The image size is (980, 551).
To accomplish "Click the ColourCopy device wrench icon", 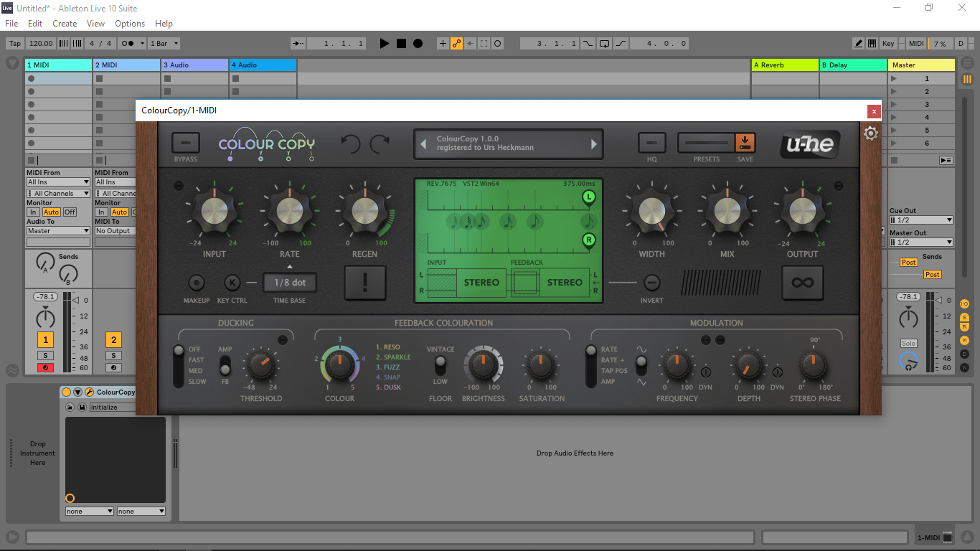I will tap(89, 392).
